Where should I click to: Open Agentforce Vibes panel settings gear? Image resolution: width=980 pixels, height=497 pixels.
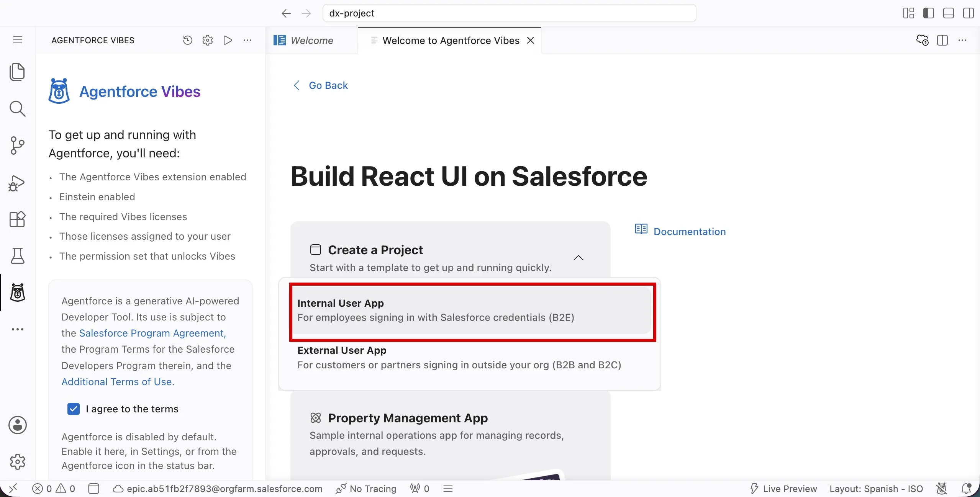click(208, 40)
